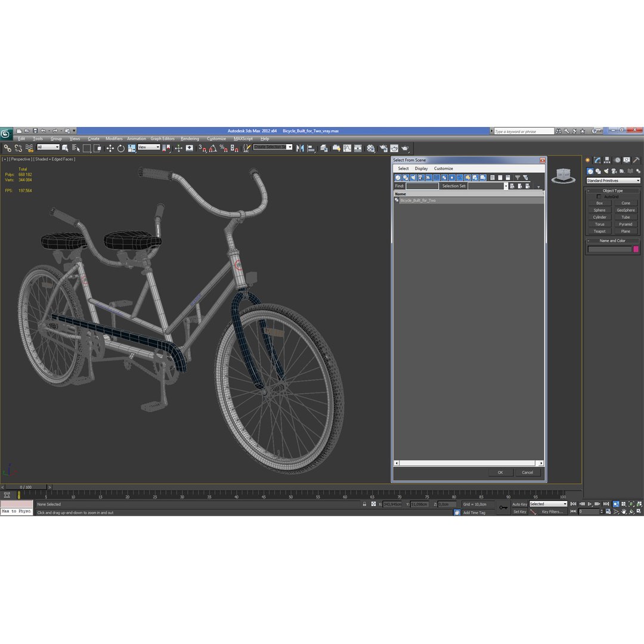Open the Curve Editor from toolbar

coord(348,148)
